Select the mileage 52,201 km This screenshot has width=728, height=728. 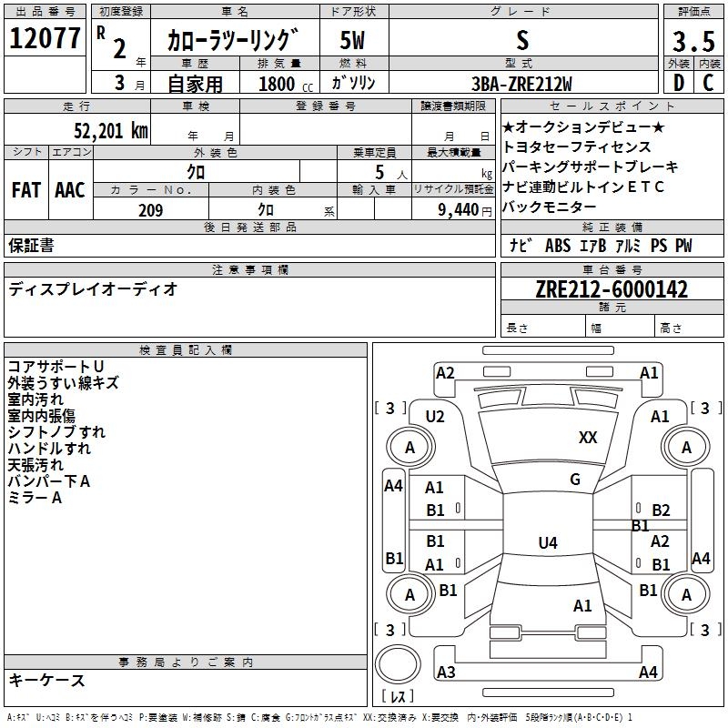(111, 130)
